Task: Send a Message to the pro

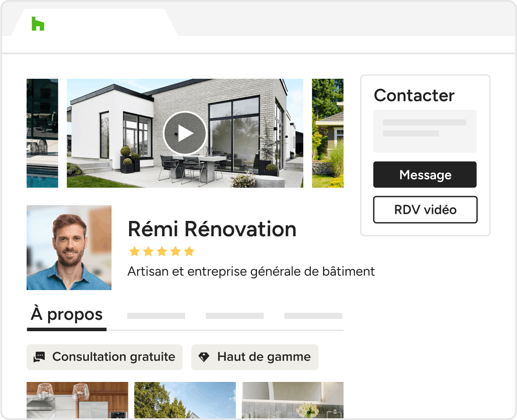Action: pos(425,175)
